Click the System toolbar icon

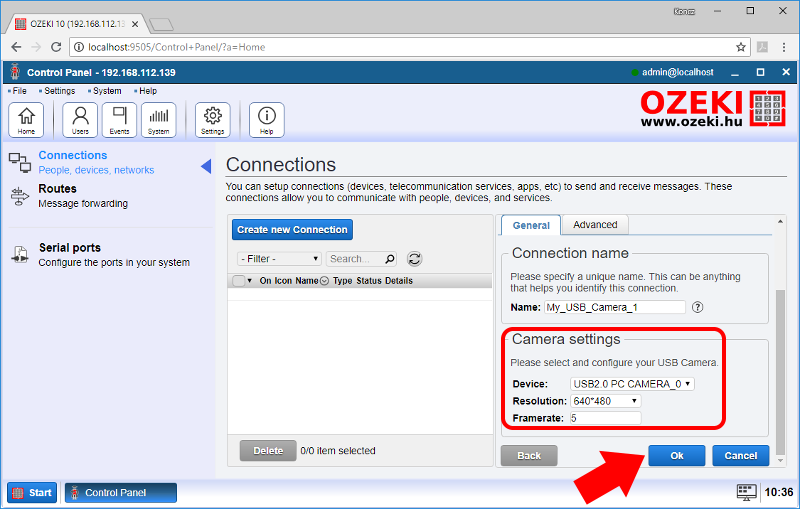coord(158,119)
